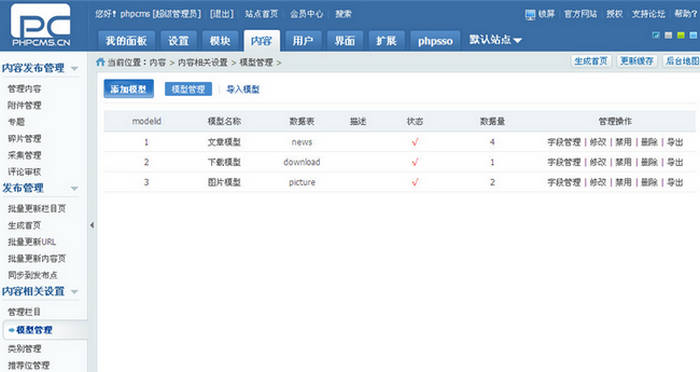
Task: Switch to the 界面 tab
Action: tap(345, 41)
